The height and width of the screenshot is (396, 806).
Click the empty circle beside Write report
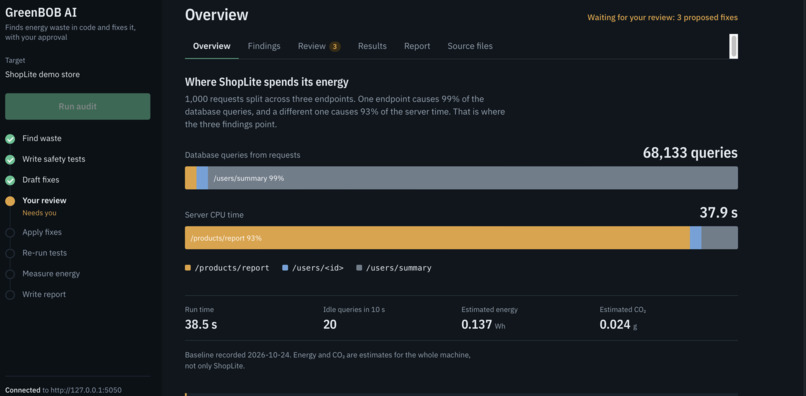[10, 295]
